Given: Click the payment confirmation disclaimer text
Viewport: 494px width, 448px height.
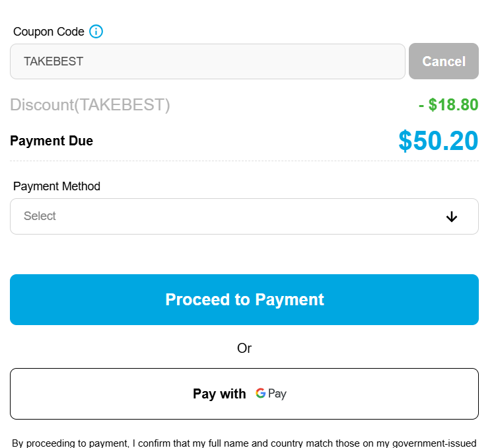Looking at the screenshot, I should point(244,443).
